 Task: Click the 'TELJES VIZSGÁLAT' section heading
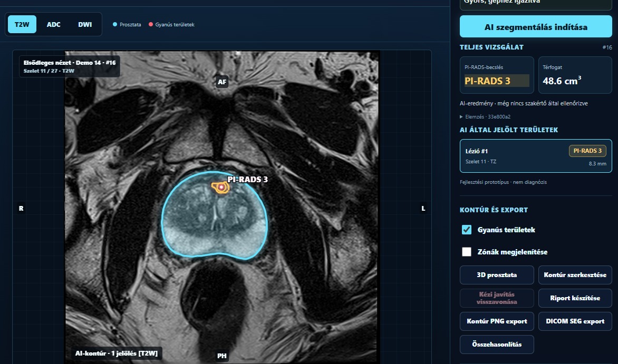pos(491,47)
